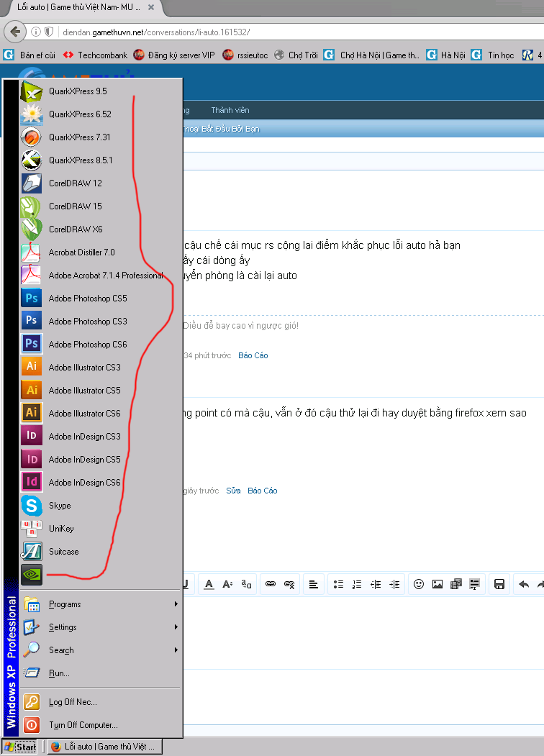Select Run... from Start menu
The height and width of the screenshot is (756, 544).
pos(59,673)
